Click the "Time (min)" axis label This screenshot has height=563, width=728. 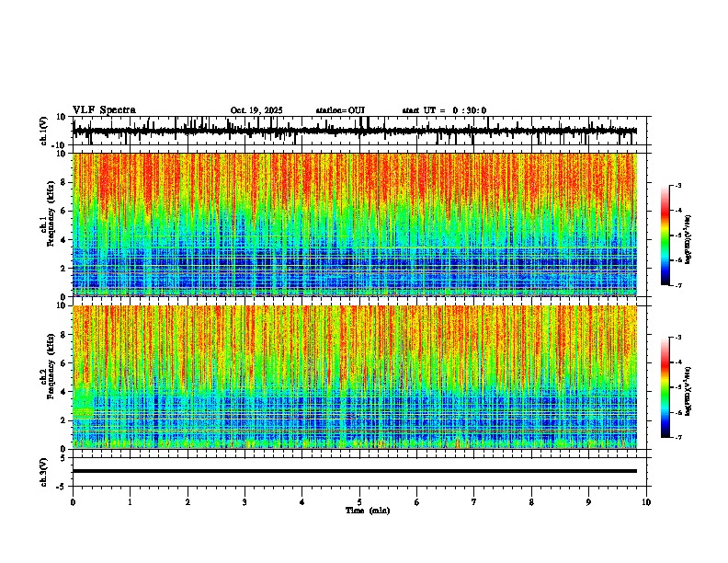click(x=368, y=511)
